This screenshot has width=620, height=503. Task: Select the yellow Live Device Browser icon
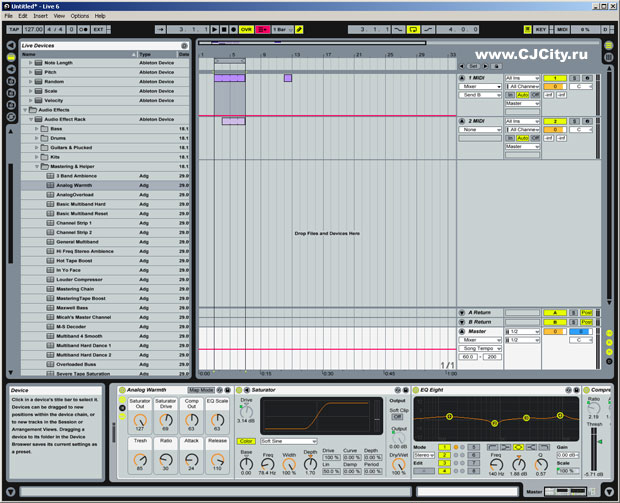tap(11, 57)
